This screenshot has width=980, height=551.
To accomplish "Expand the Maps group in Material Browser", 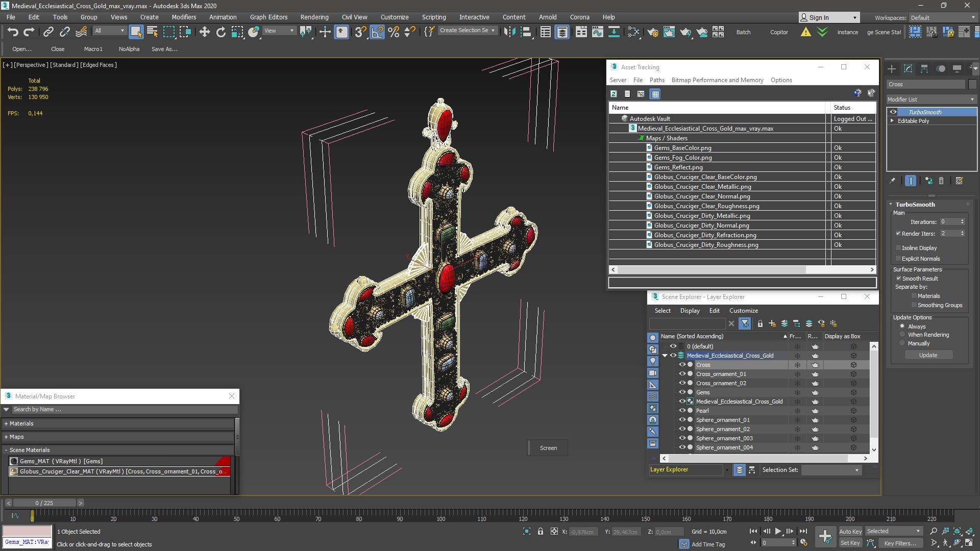I will tap(6, 437).
